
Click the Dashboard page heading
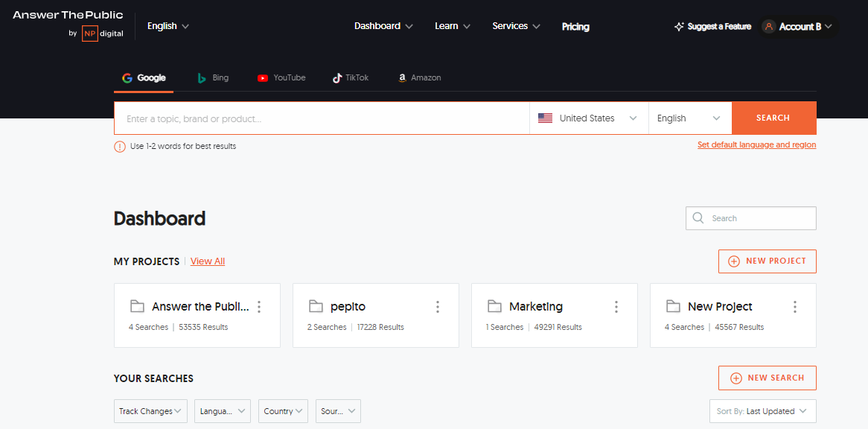(159, 219)
